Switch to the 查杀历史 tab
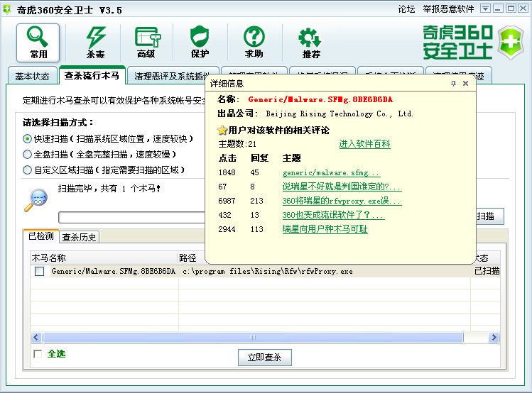The image size is (532, 393). coord(79,237)
